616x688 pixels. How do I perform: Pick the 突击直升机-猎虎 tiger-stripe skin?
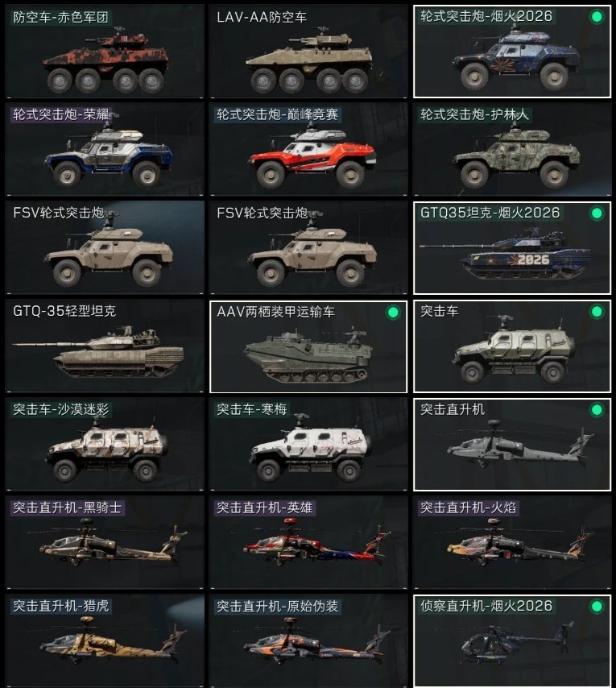tap(105, 640)
